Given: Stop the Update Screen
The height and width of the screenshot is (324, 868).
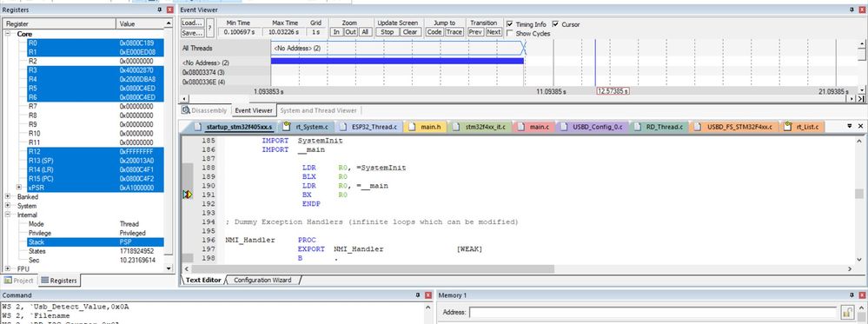Looking at the screenshot, I should [388, 32].
